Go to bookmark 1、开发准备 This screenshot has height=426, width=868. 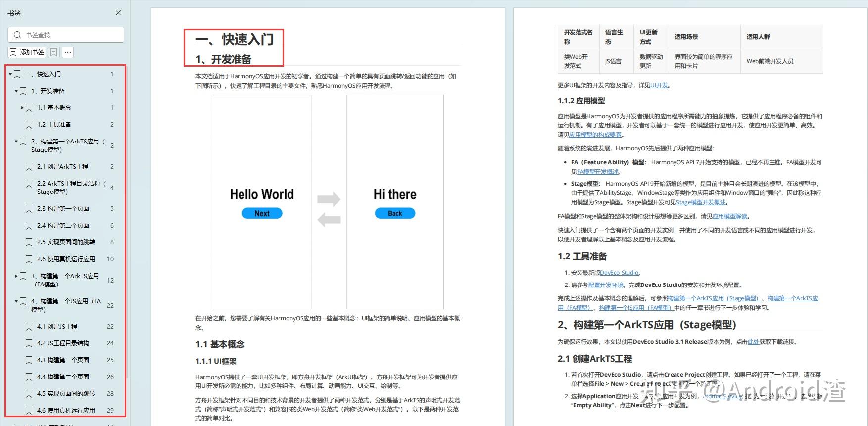pyautogui.click(x=48, y=91)
